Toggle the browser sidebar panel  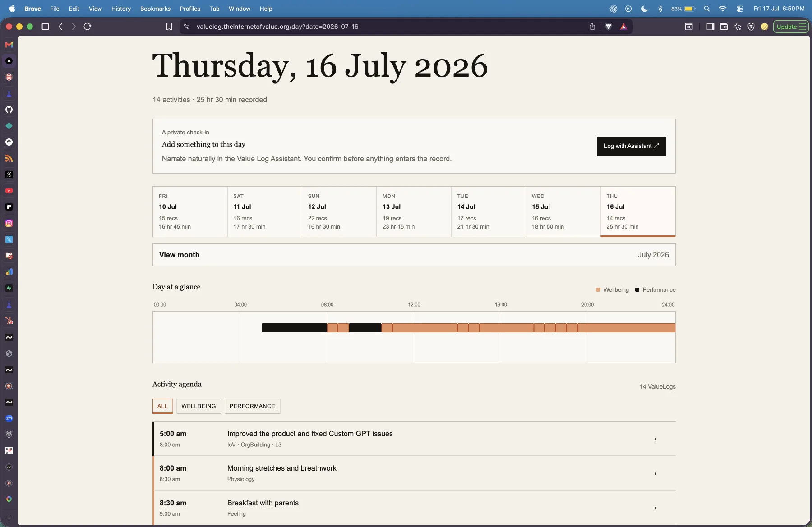[x=710, y=27]
